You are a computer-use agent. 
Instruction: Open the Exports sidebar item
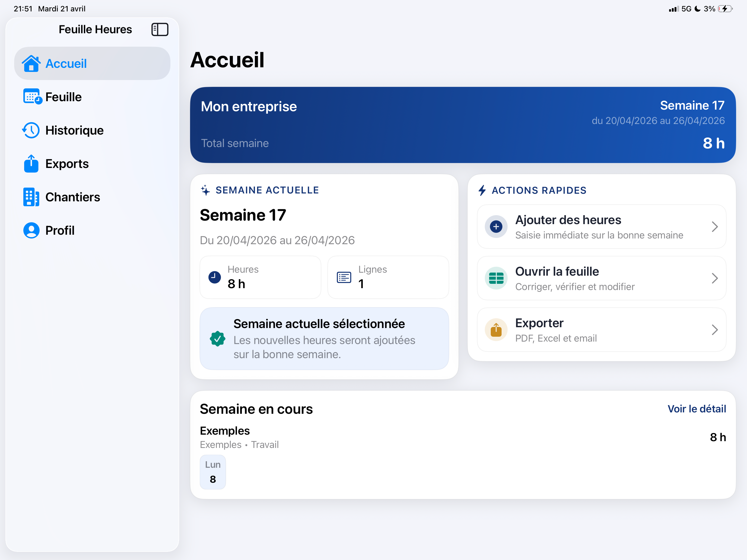pos(92,164)
